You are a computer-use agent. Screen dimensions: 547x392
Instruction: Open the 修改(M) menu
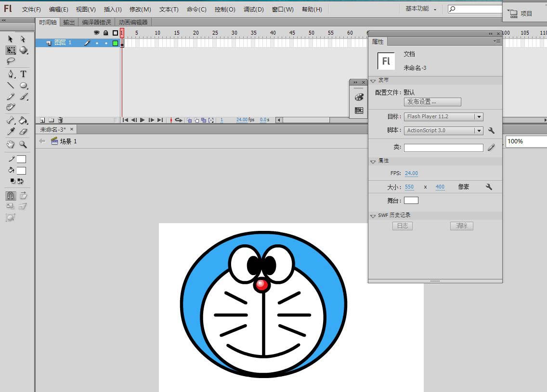coord(140,10)
